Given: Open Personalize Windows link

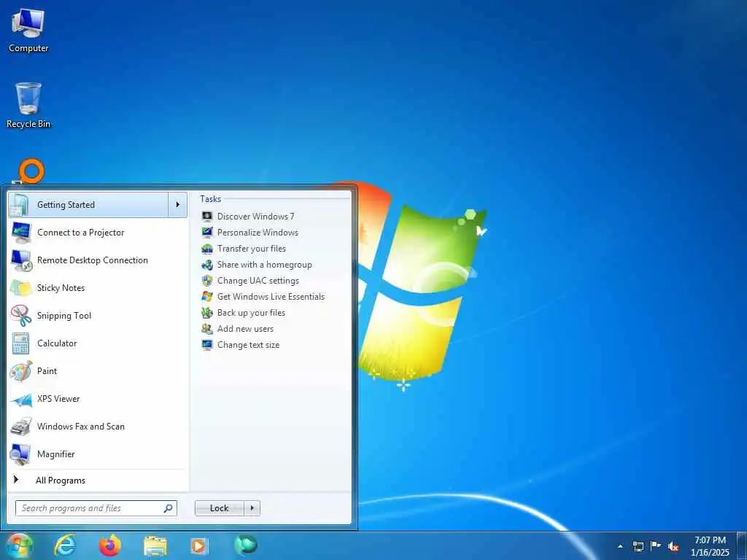Looking at the screenshot, I should click(258, 233).
